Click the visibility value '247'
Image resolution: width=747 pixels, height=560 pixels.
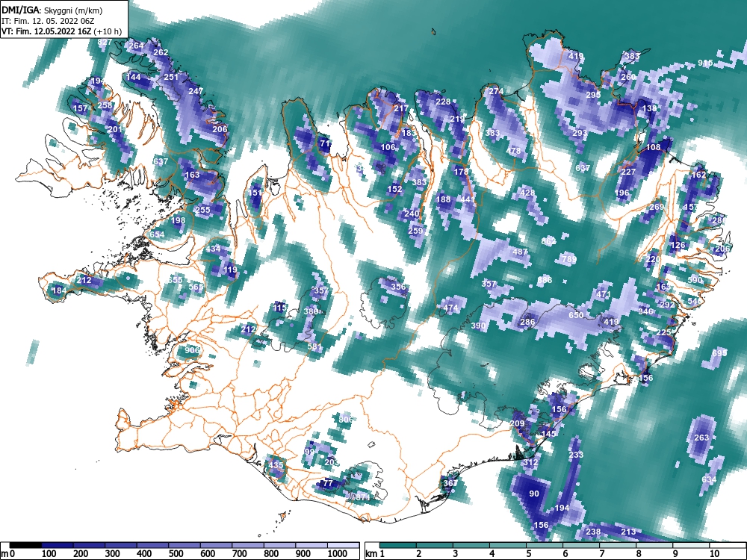[x=196, y=91]
